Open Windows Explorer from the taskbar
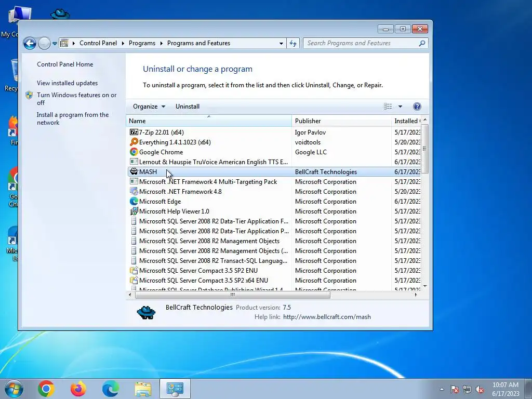Image resolution: width=532 pixels, height=399 pixels. click(x=143, y=389)
